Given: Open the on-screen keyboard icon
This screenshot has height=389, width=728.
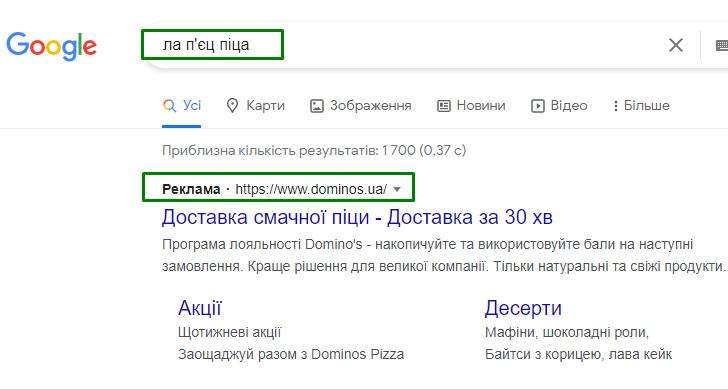Looking at the screenshot, I should click(722, 45).
